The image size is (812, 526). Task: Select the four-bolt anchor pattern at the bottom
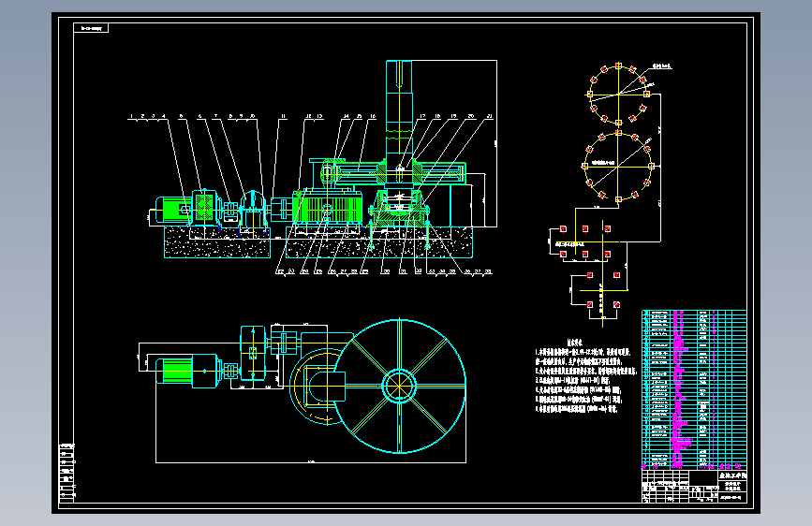click(603, 290)
